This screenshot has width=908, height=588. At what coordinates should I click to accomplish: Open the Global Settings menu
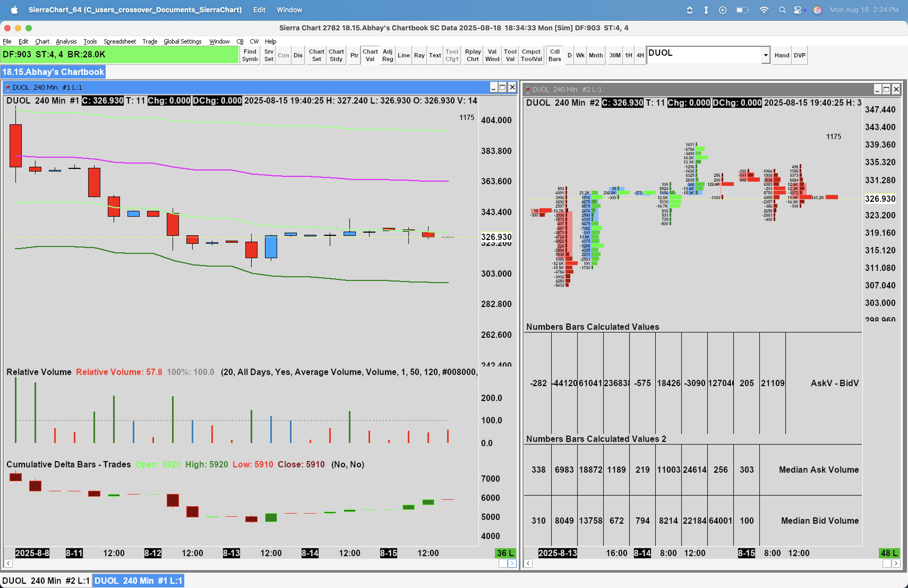[182, 41]
